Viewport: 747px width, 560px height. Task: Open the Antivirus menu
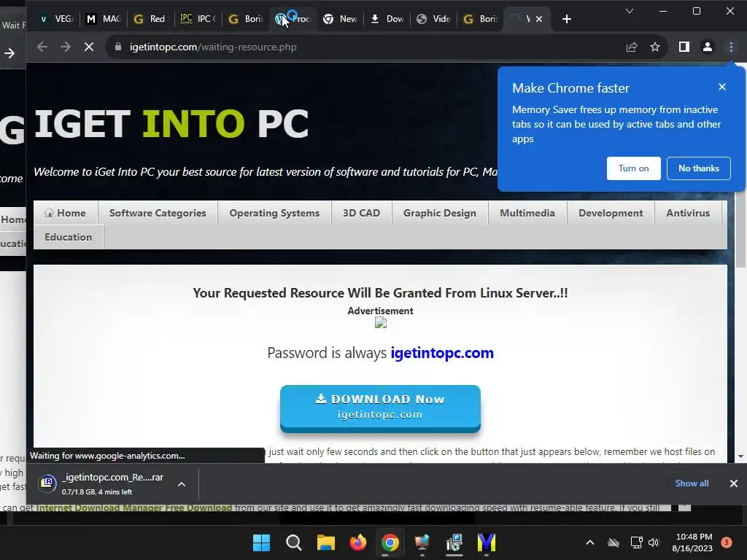[688, 213]
